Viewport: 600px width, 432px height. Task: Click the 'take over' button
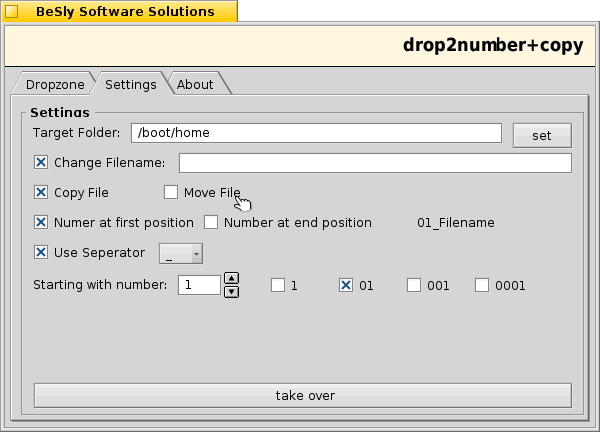[303, 395]
